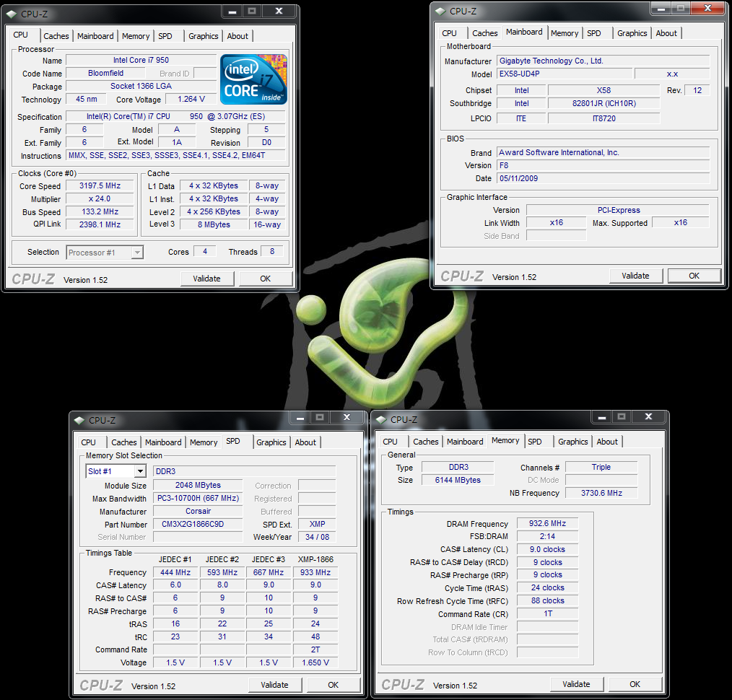Image resolution: width=732 pixels, height=700 pixels.
Task: Click the BIOS date '05/11/2009'
Action: [x=604, y=178]
